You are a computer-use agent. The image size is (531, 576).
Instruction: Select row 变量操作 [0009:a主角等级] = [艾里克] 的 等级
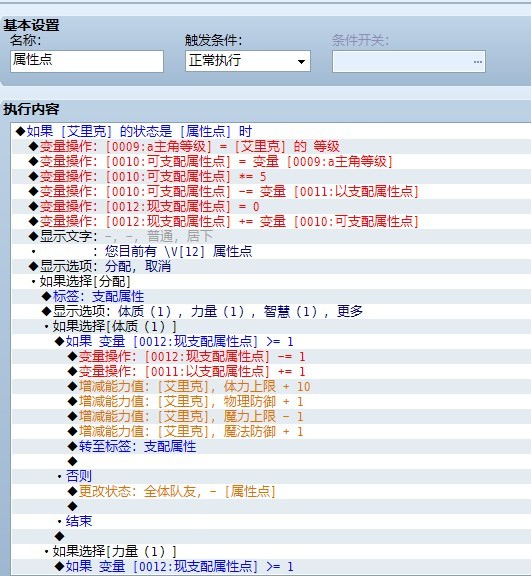pos(271,146)
